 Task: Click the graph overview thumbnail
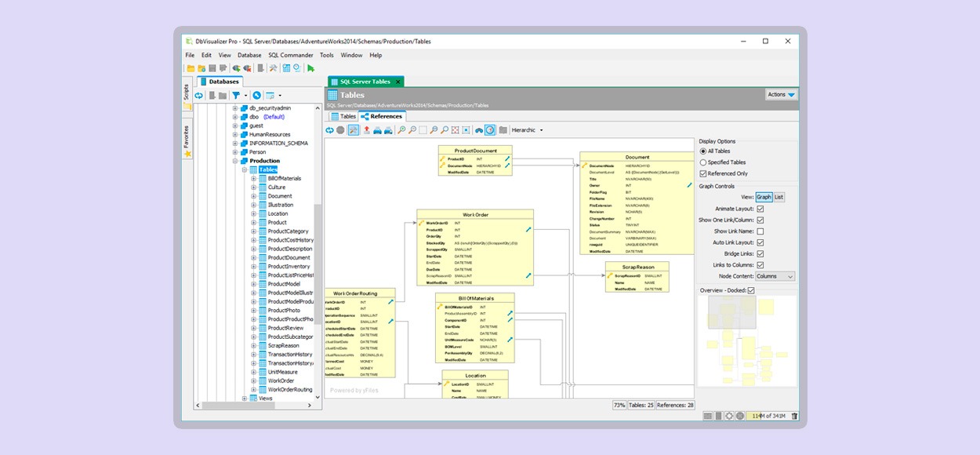point(746,341)
